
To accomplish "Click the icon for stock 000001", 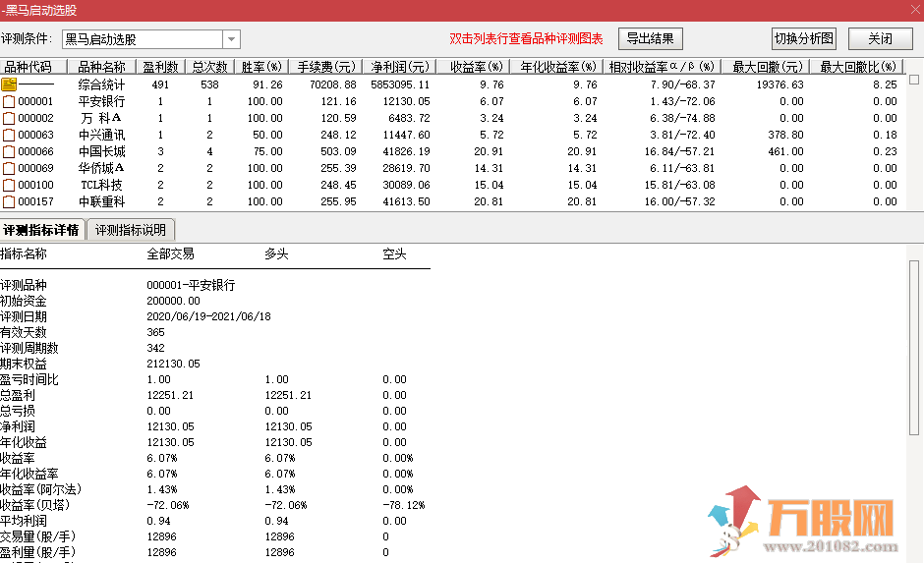I will 9,101.
